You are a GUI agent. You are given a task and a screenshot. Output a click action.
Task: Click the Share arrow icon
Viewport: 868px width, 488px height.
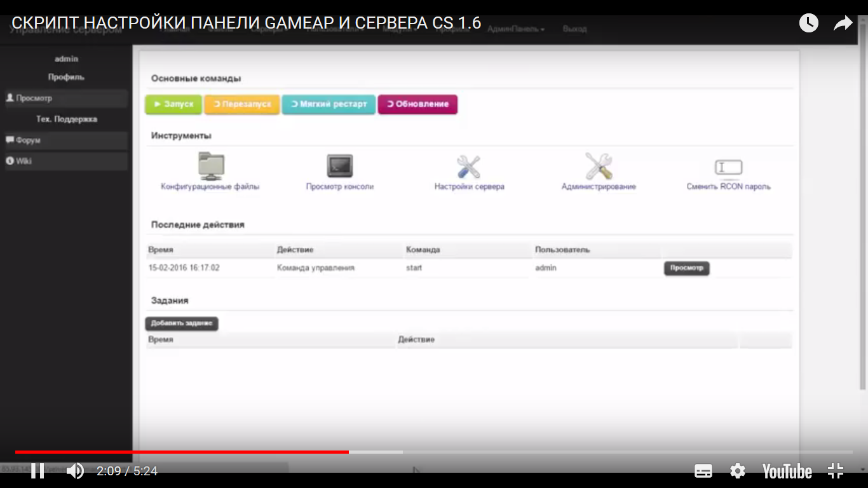(843, 24)
